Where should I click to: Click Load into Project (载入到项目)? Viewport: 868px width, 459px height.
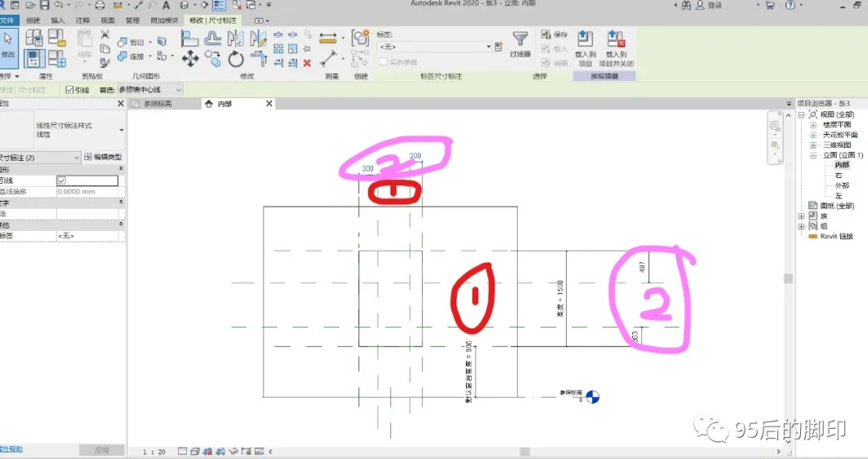point(585,49)
